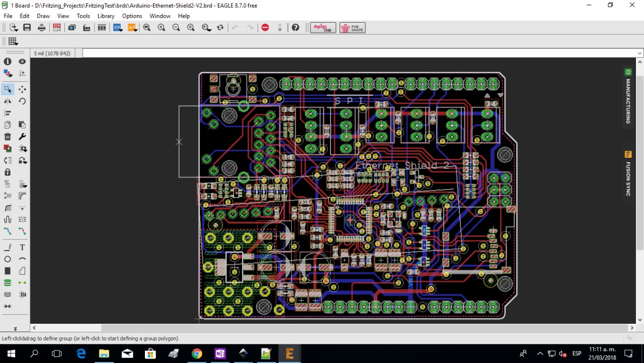Open the ULP run dropdown
Viewport: 644px width, 363px height.
[132, 28]
